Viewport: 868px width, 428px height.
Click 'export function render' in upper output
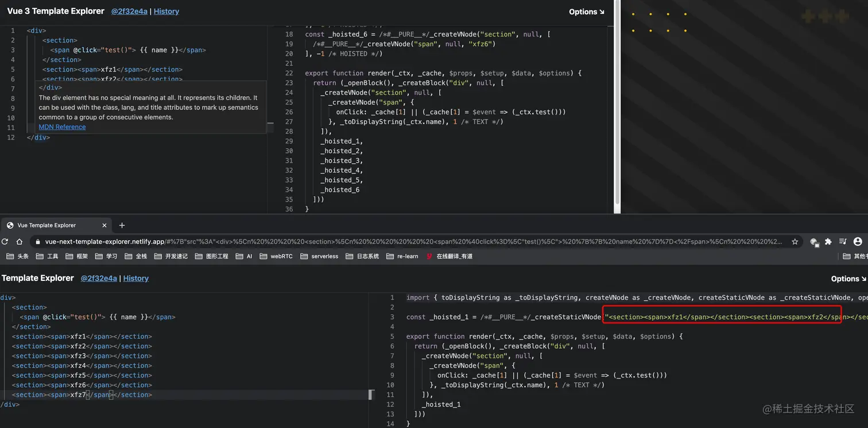click(443, 73)
